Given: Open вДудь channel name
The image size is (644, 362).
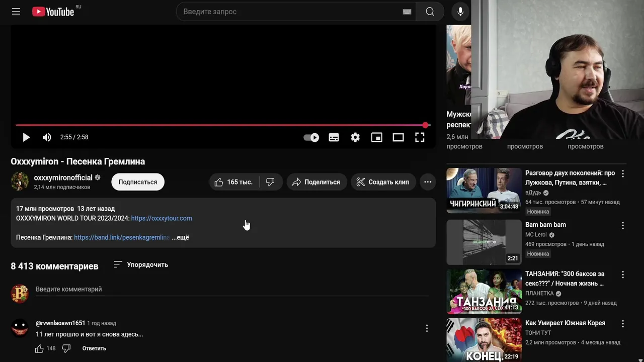Looking at the screenshot, I should [533, 193].
